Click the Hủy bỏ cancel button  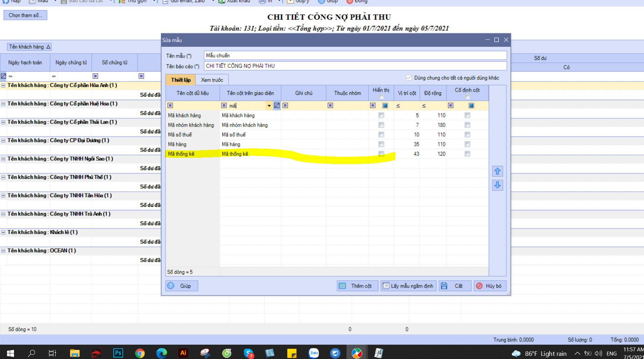(490, 286)
